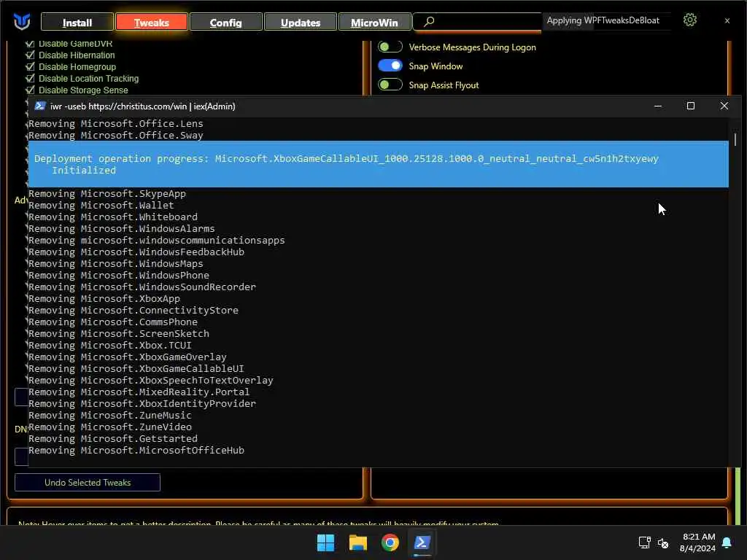Go to the Updates tab
Viewport: 747px width, 560px height.
pos(300,23)
